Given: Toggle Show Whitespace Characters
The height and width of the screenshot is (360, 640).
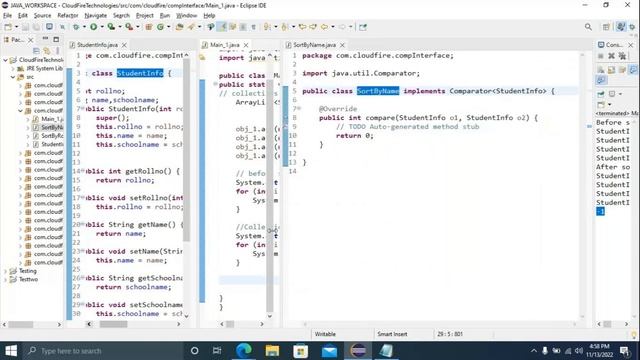Looking at the screenshot, I should click(x=253, y=27).
